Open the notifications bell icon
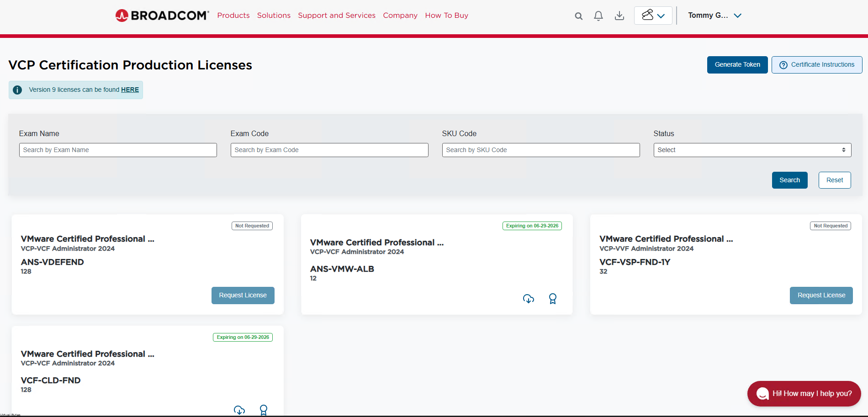Screen dimensions: 868x417 click(598, 16)
